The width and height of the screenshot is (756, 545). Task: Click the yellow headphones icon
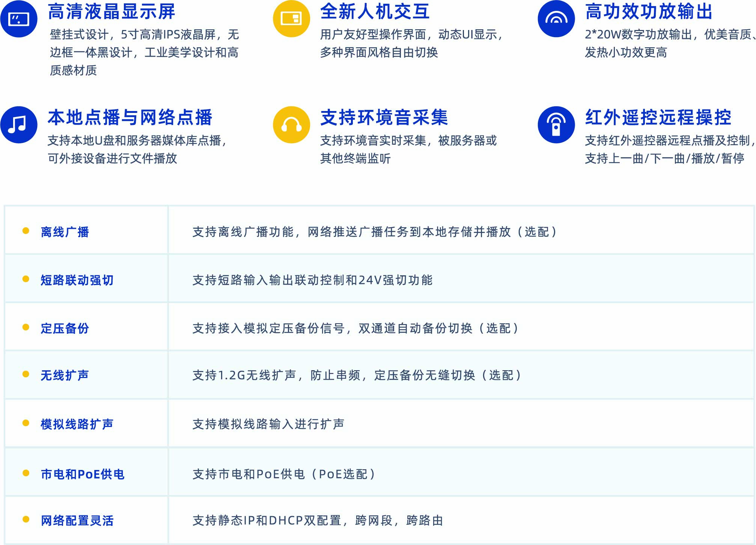pos(291,125)
